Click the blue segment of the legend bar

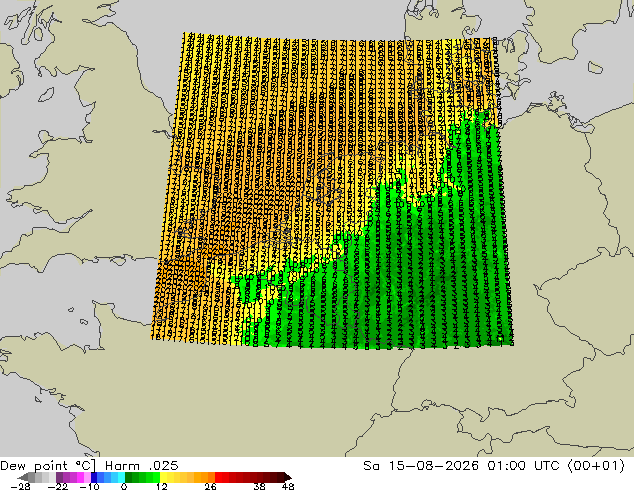click(108, 477)
